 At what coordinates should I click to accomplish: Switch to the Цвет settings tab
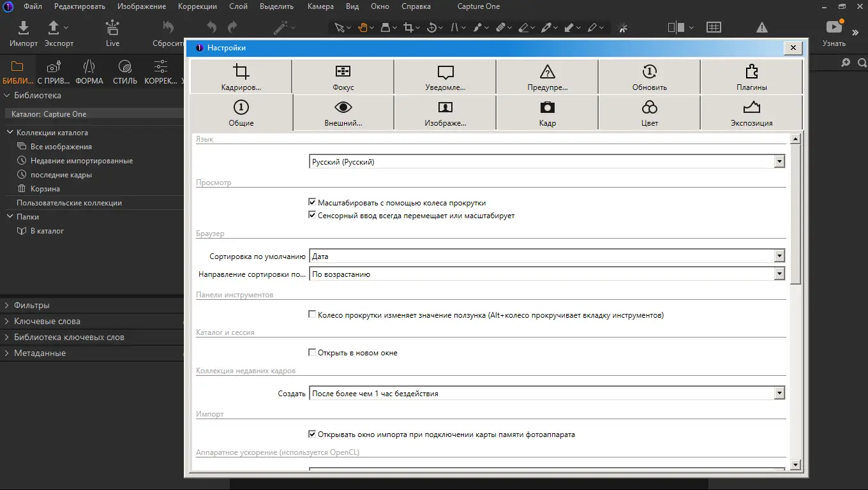[x=649, y=112]
